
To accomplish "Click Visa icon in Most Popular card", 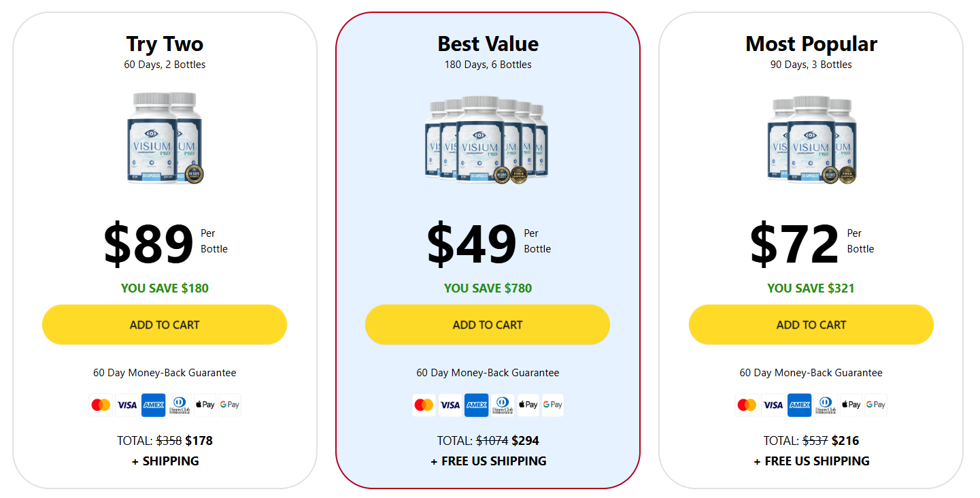I will coord(773,405).
